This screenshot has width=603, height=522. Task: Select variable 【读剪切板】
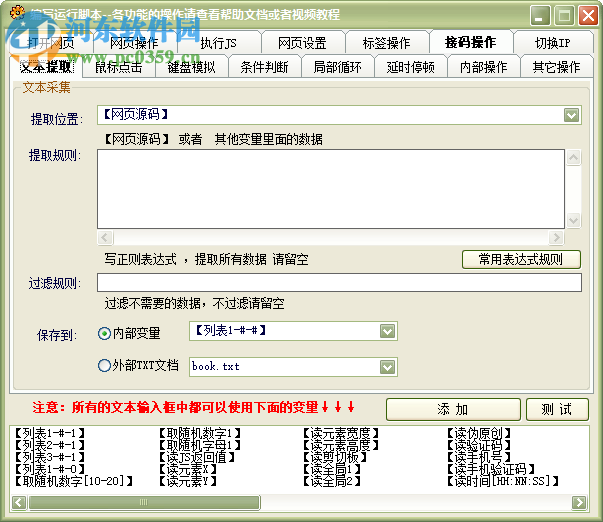click(x=335, y=457)
